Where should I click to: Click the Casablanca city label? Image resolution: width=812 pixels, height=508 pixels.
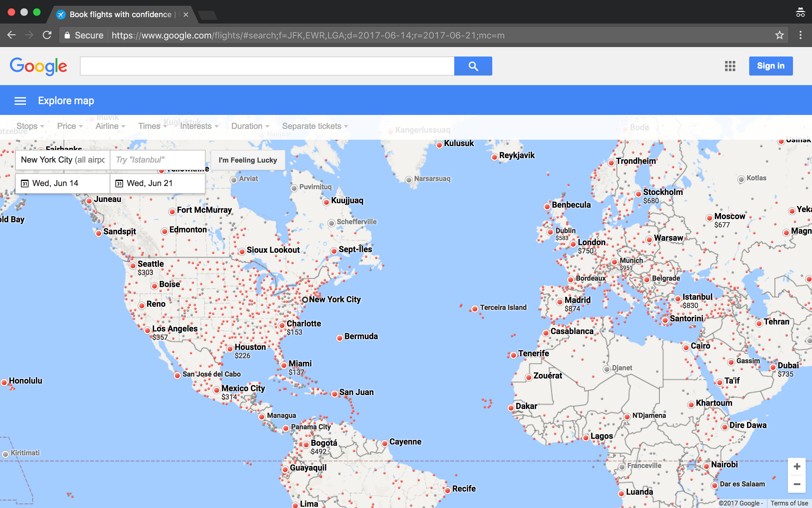(572, 331)
